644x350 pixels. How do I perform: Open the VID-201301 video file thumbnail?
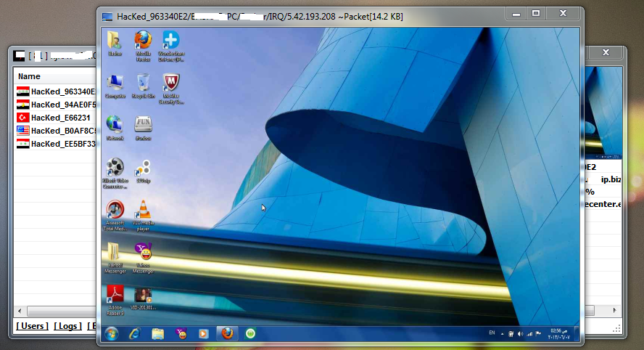tap(143, 298)
